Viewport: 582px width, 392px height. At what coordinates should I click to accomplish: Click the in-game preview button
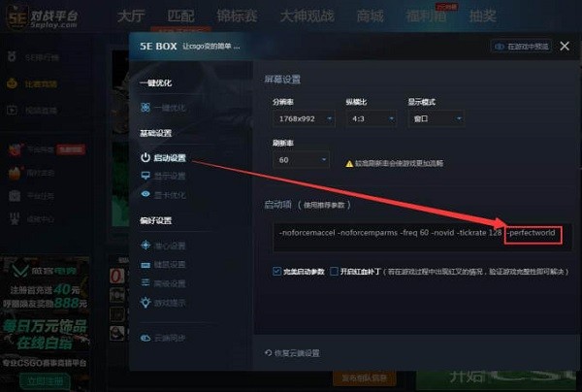tap(521, 47)
